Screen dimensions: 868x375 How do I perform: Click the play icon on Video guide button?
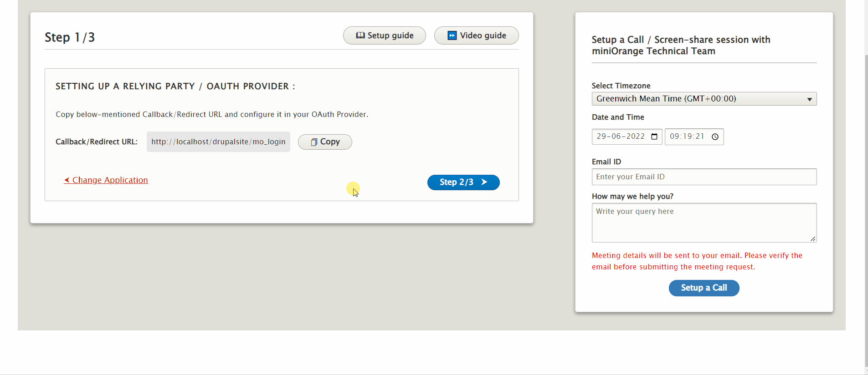click(452, 35)
